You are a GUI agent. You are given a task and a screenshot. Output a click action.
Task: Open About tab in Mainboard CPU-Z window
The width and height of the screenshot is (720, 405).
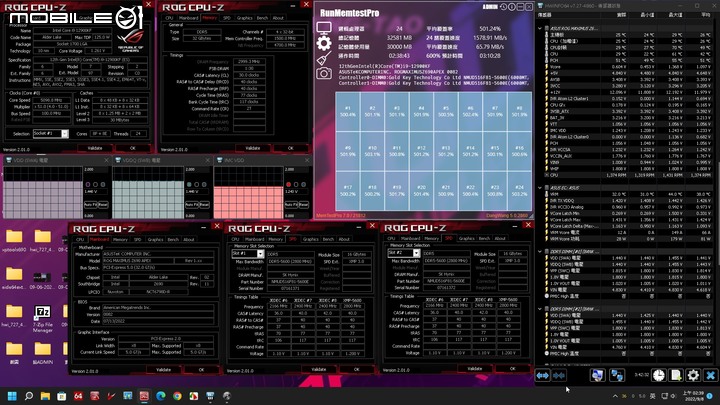click(189, 239)
